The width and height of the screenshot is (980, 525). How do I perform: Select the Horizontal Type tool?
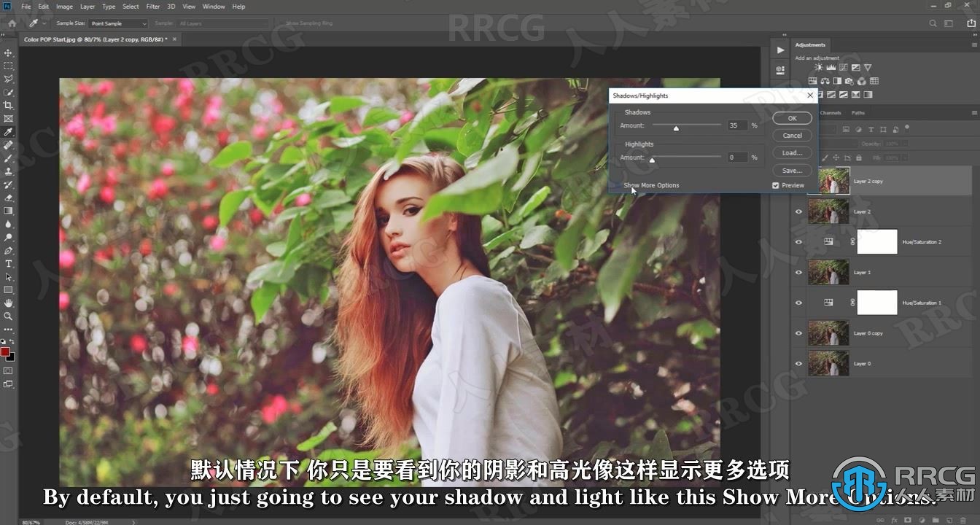(x=9, y=263)
